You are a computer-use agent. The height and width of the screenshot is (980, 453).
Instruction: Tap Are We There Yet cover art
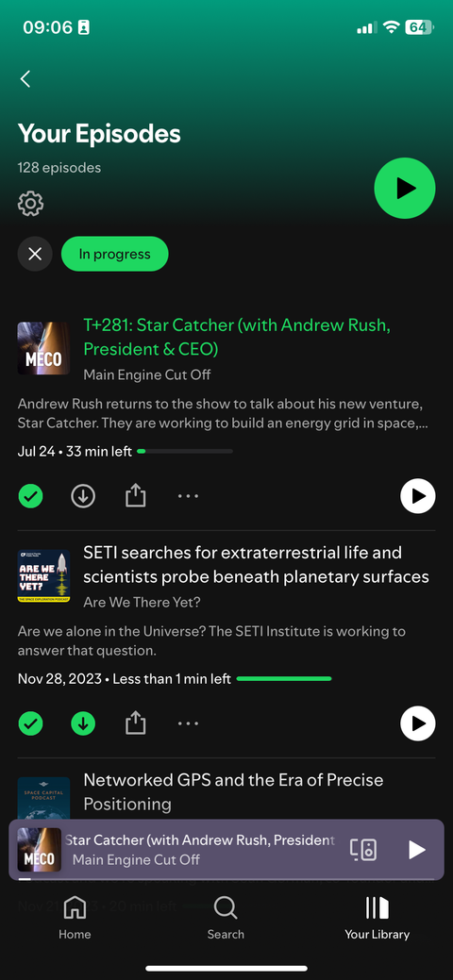[x=43, y=575]
